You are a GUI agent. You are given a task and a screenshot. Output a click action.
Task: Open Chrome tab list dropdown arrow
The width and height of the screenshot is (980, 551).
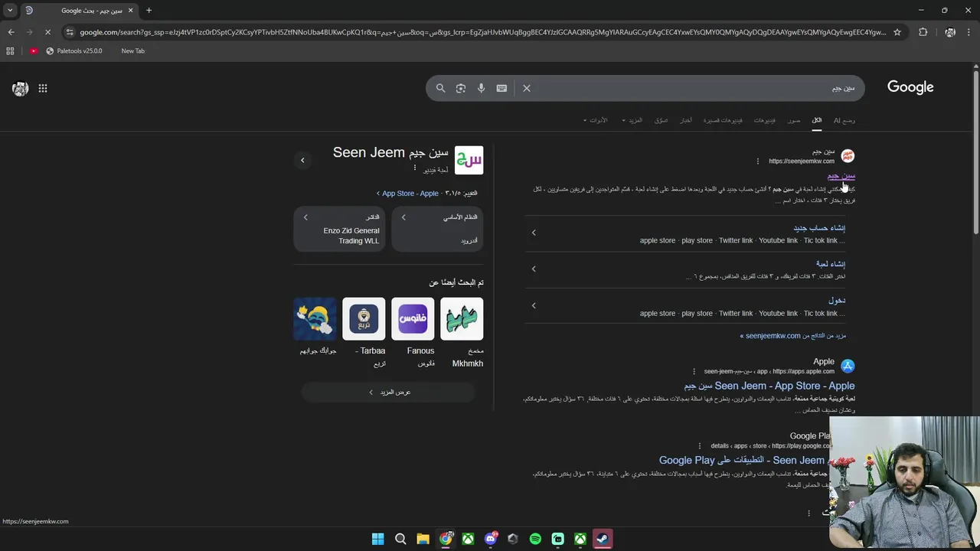point(10,11)
